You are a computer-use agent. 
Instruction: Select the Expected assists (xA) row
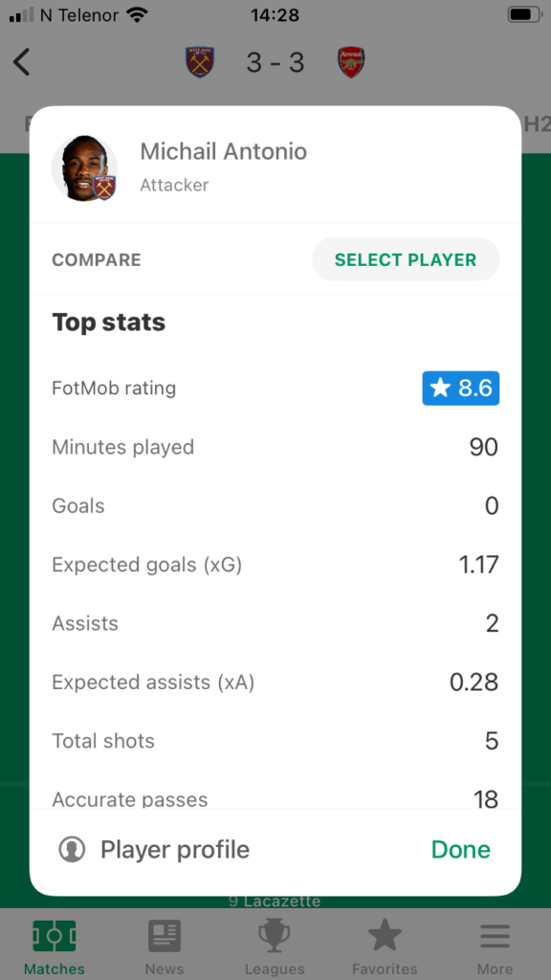click(x=275, y=682)
